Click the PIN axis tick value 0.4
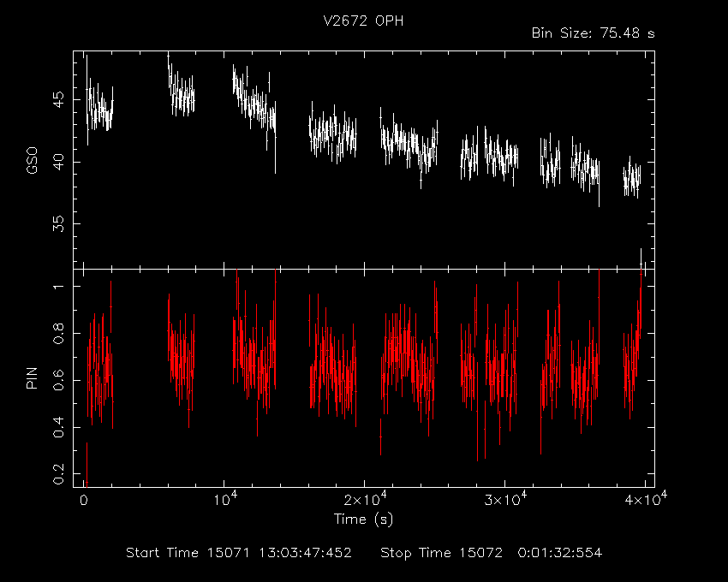 (59, 427)
